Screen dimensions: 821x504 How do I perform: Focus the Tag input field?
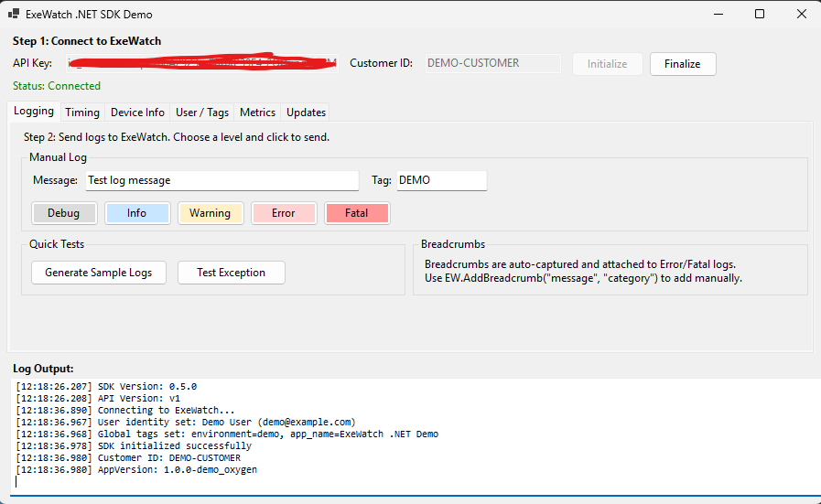tap(442, 180)
